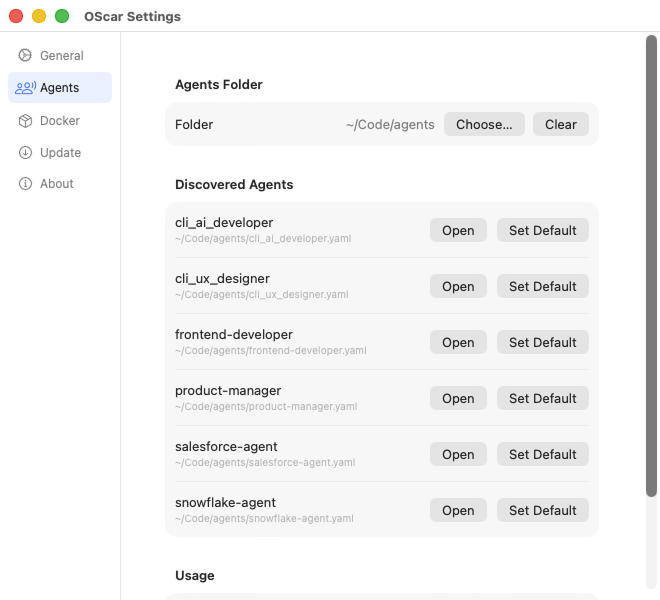This screenshot has width=660, height=600.
Task: Click path ~/Code/agents/snowflake-agent.yaml
Action: [264, 518]
